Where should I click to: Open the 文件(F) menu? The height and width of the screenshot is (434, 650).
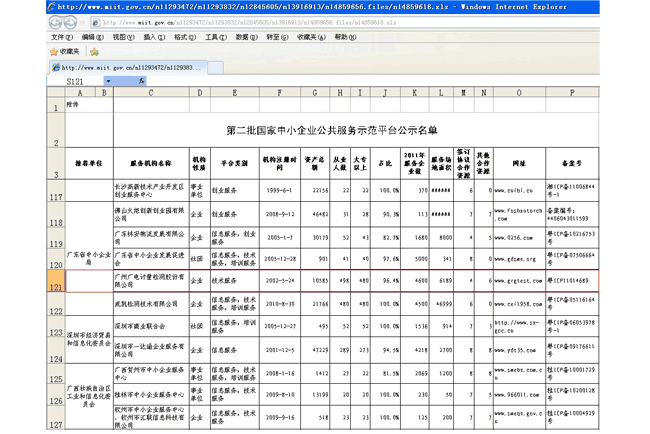[62, 37]
